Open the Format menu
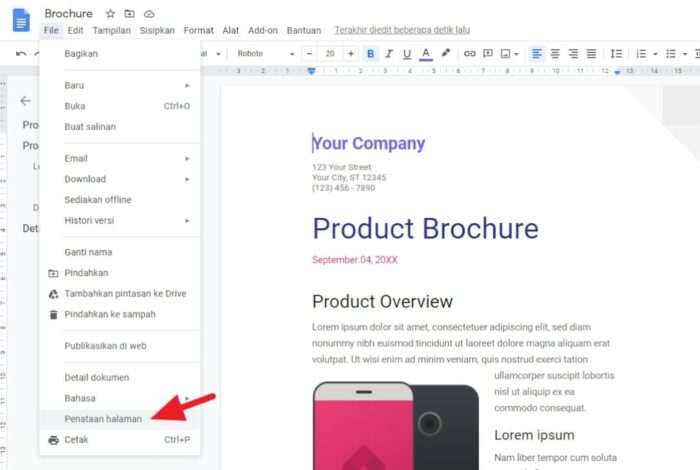 pyautogui.click(x=198, y=30)
